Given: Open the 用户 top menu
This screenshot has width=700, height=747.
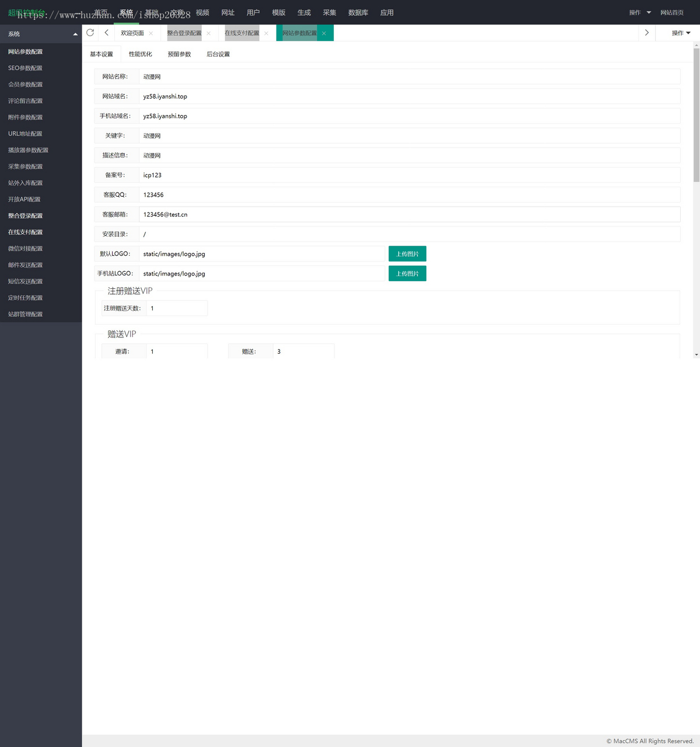Looking at the screenshot, I should (253, 12).
